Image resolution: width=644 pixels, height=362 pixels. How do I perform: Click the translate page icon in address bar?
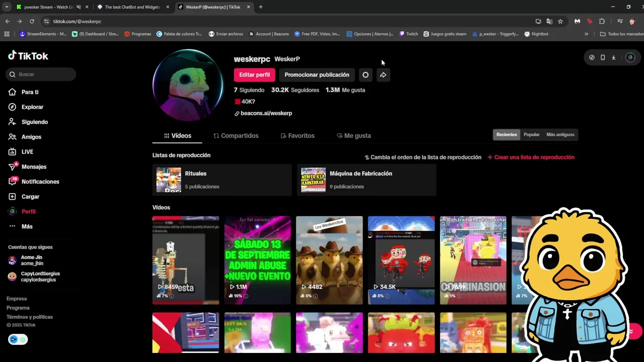[x=549, y=21]
